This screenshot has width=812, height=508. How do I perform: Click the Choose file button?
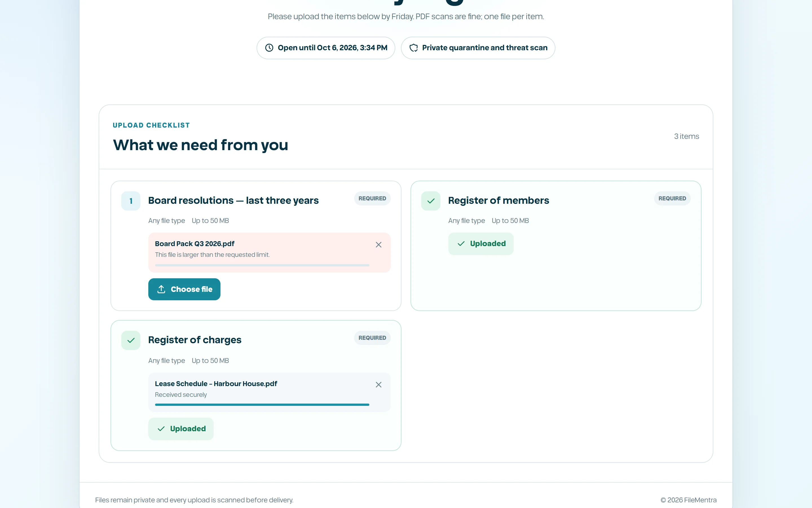click(184, 289)
